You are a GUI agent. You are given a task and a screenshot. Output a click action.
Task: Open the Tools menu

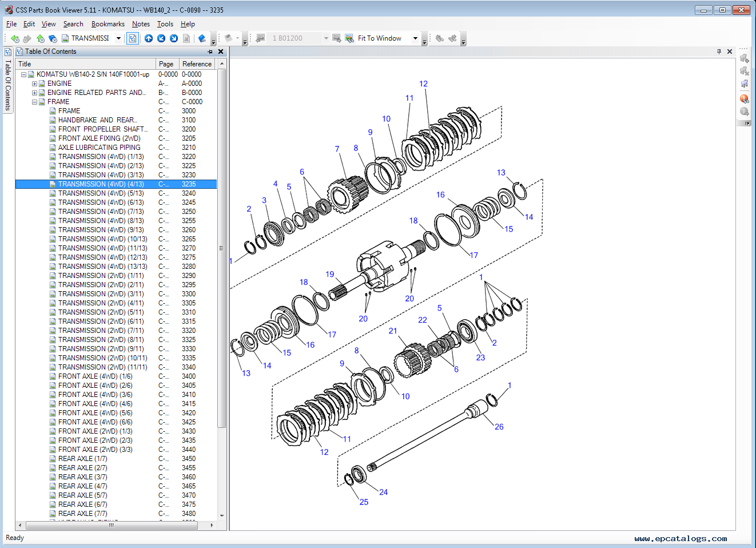165,24
